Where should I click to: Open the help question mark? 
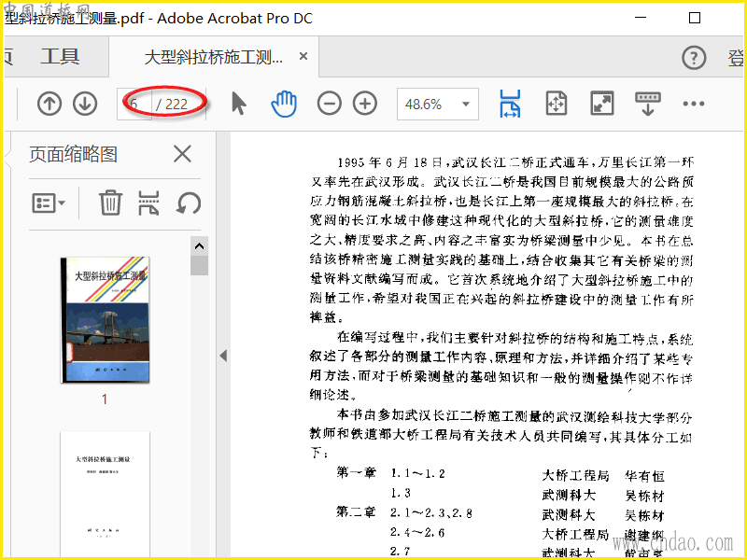[x=694, y=58]
